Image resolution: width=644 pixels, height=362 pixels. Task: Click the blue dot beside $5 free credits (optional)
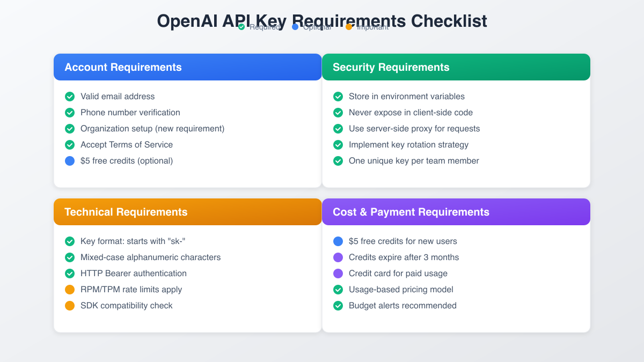click(70, 161)
